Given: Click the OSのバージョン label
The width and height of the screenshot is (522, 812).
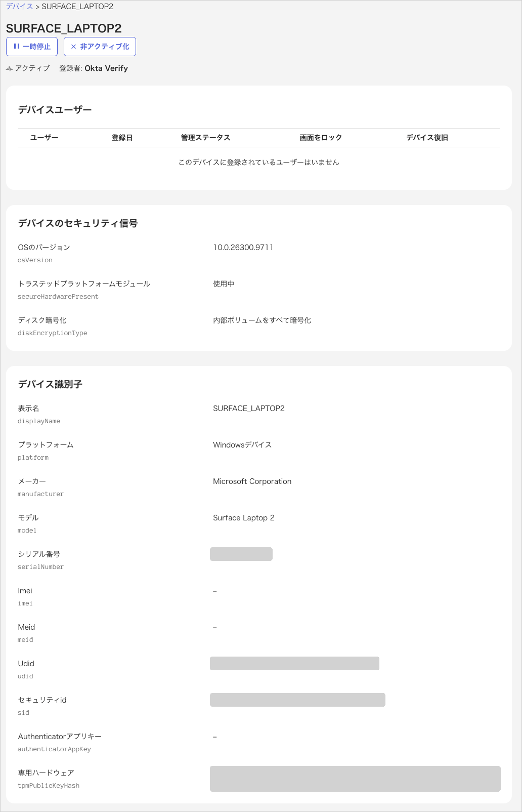Looking at the screenshot, I should pyautogui.click(x=44, y=248).
